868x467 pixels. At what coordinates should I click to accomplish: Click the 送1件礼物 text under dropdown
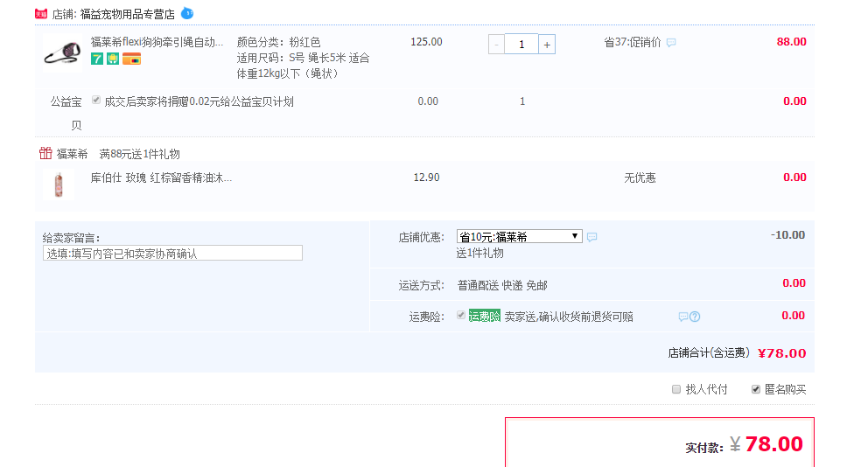(480, 254)
